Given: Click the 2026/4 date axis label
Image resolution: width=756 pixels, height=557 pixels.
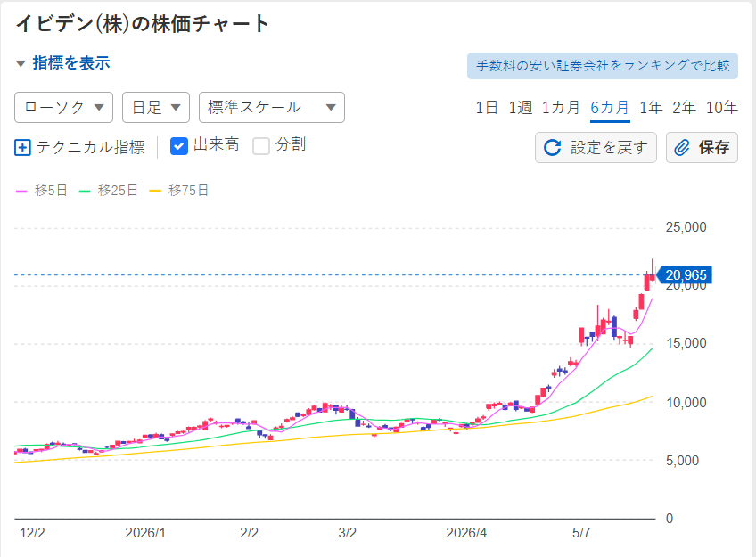Looking at the screenshot, I should click(466, 533).
